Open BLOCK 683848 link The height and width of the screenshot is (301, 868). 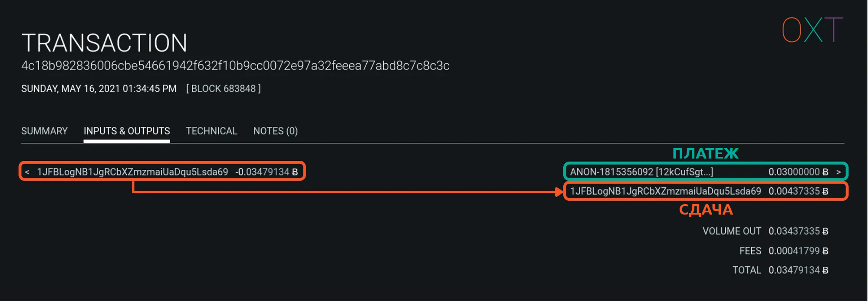tap(224, 89)
